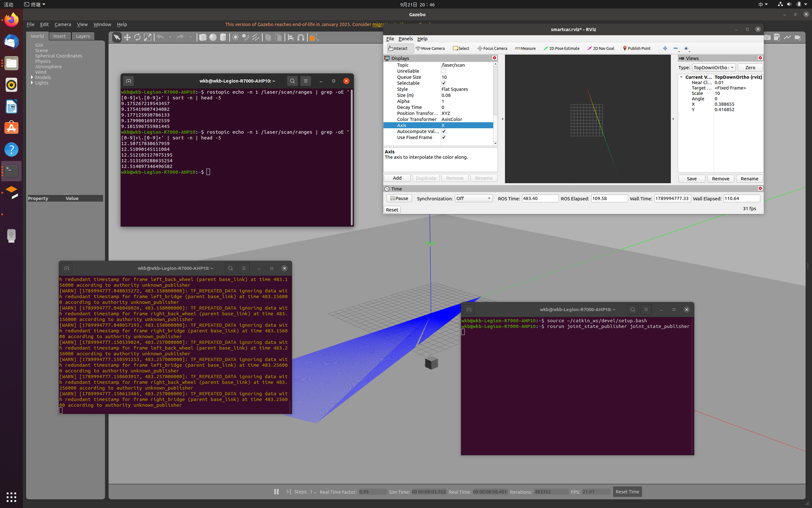This screenshot has width=812, height=508.
Task: Activate Gazebo translate mode tool
Action: (x=127, y=37)
